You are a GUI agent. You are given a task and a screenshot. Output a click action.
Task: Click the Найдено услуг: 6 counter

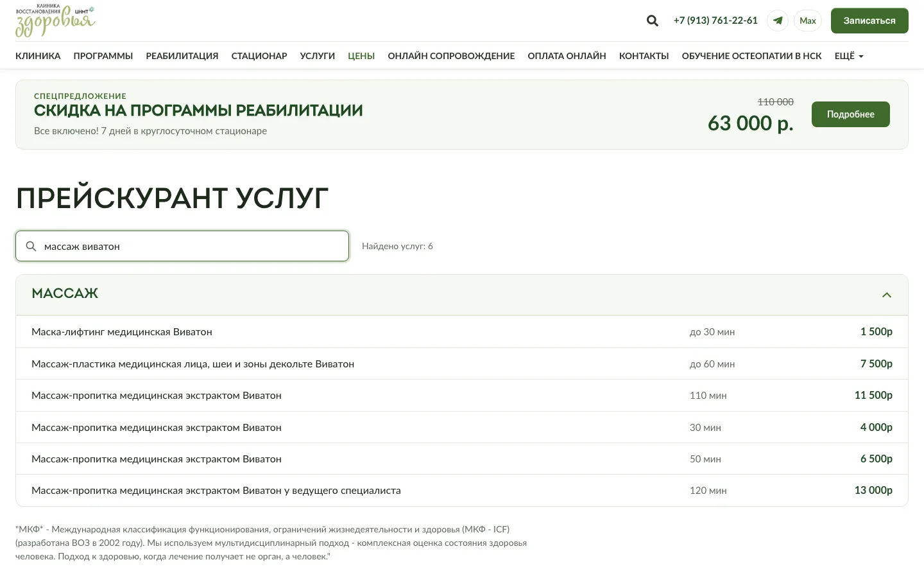tap(397, 246)
